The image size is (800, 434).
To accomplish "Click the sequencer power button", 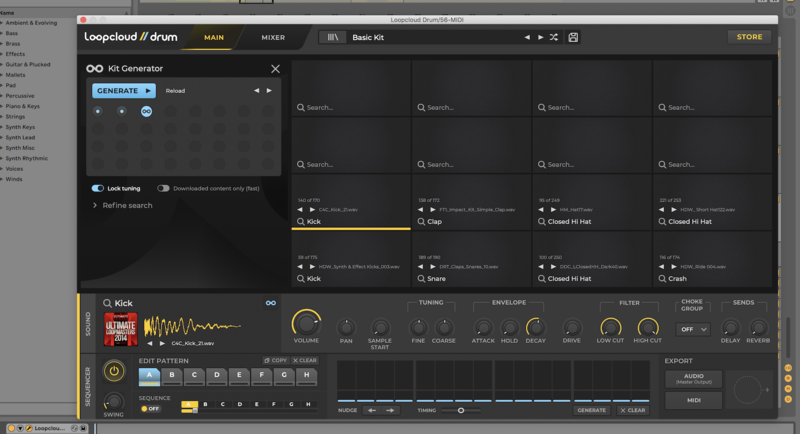I will (x=115, y=372).
